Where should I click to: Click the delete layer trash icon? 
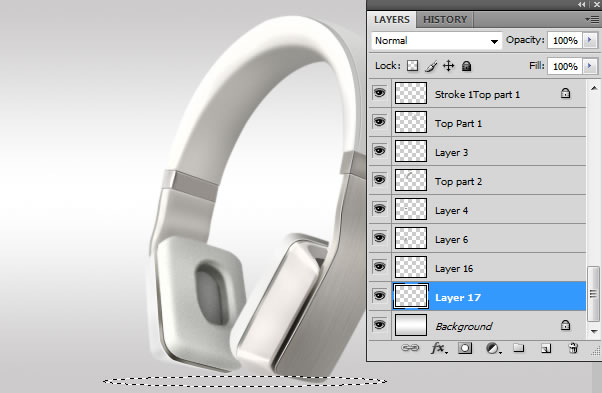(573, 348)
